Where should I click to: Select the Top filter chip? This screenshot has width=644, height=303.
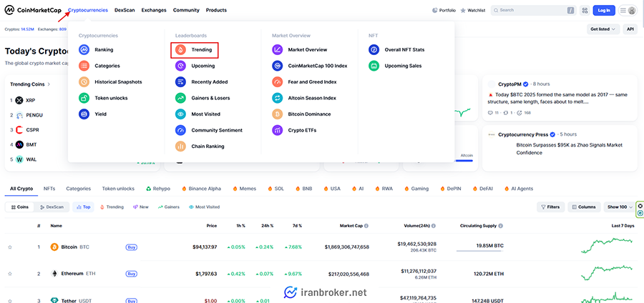(x=84, y=207)
